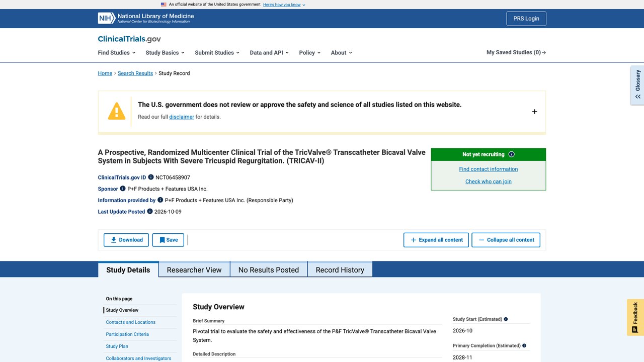Open My Saved Studies (0) link

[x=516, y=52]
